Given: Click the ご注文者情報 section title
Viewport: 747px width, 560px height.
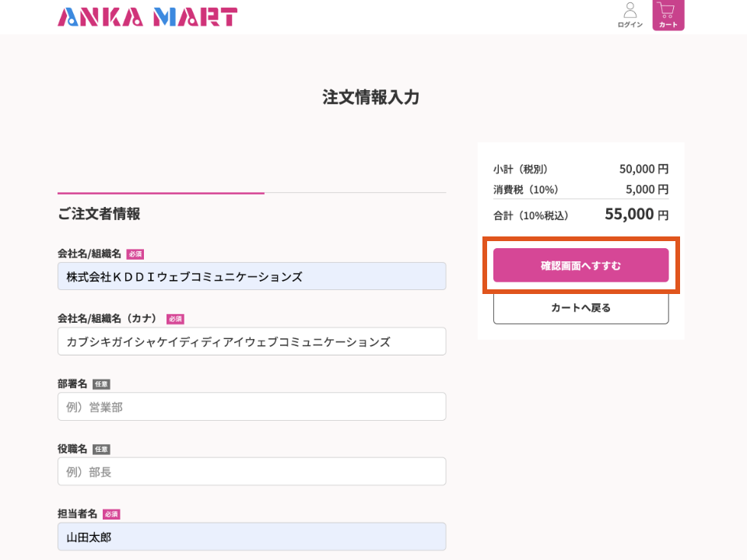Looking at the screenshot, I should [99, 214].
